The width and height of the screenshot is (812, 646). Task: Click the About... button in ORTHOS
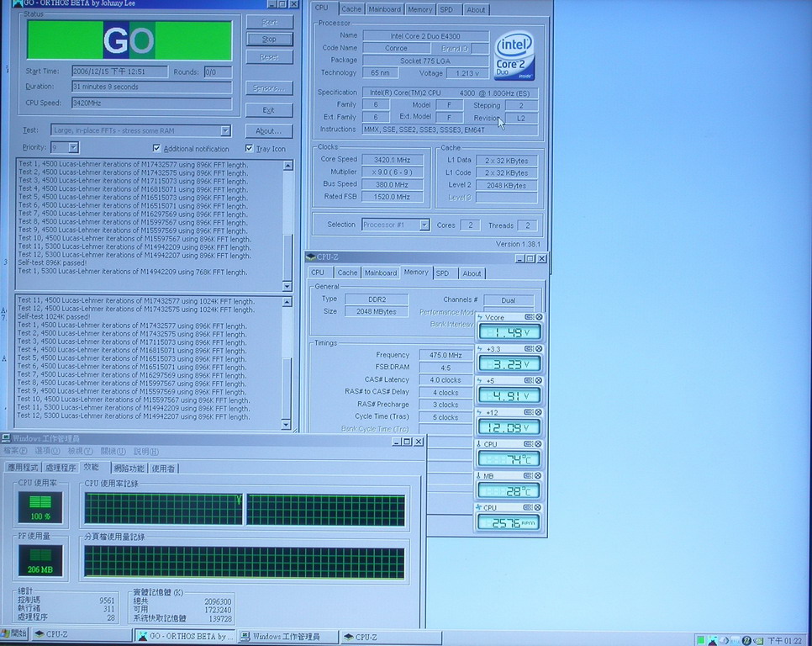tap(269, 131)
